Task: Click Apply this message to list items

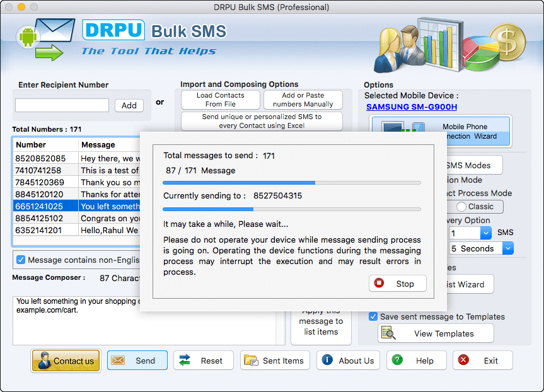Action: (321, 326)
